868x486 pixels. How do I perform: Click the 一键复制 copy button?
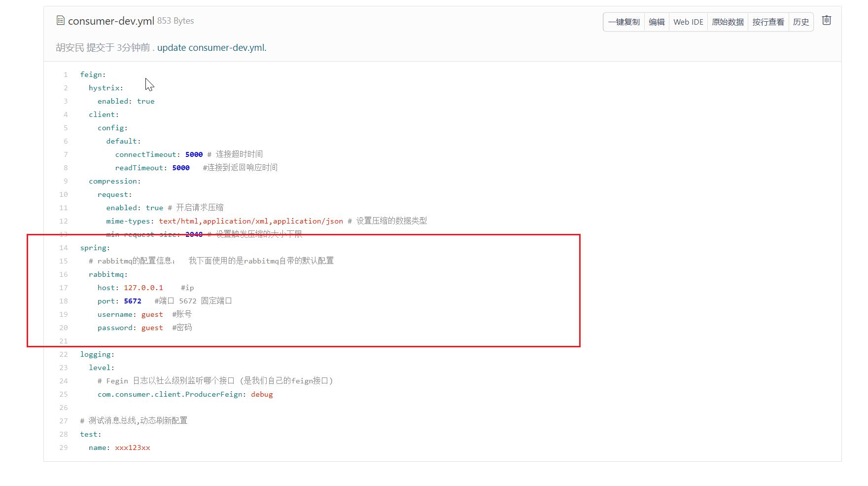tap(624, 22)
